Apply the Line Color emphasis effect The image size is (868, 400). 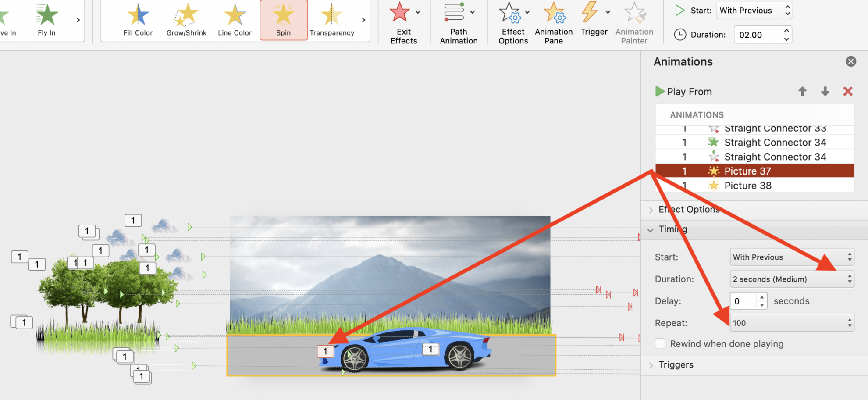coord(235,20)
